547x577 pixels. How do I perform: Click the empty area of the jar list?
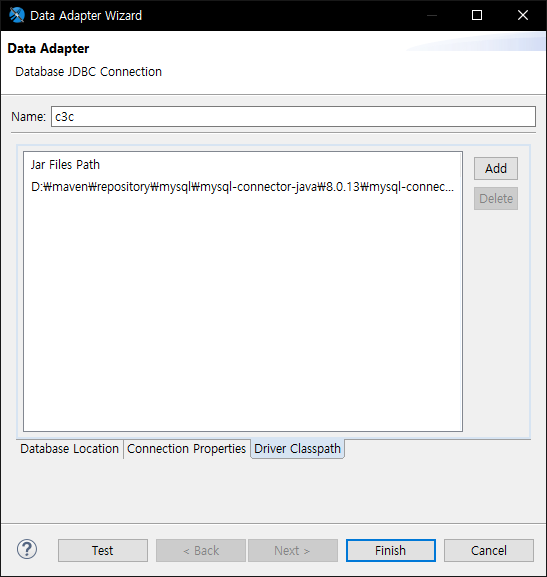point(242,313)
